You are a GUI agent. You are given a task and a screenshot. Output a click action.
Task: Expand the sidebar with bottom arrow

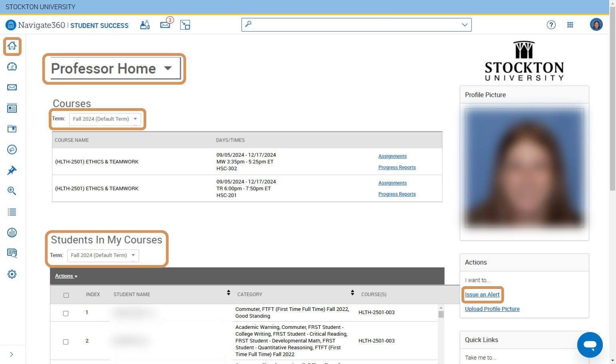click(x=12, y=354)
